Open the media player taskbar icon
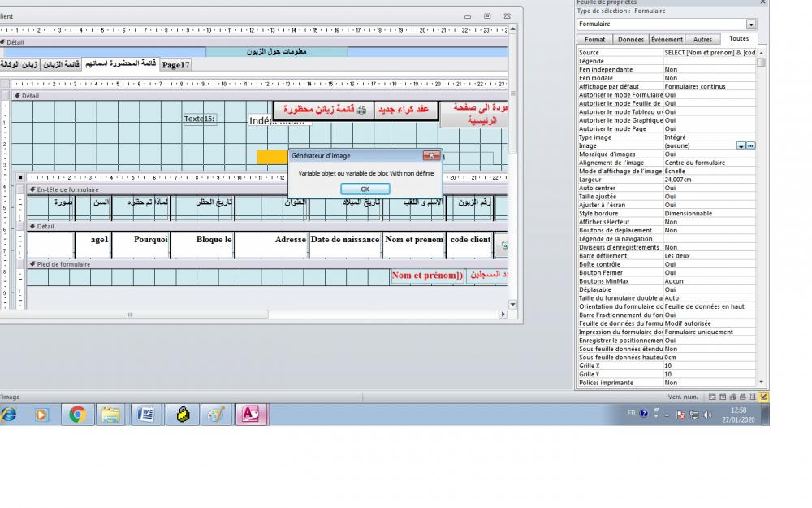Viewport: 812px width, 508px height. pyautogui.click(x=41, y=415)
